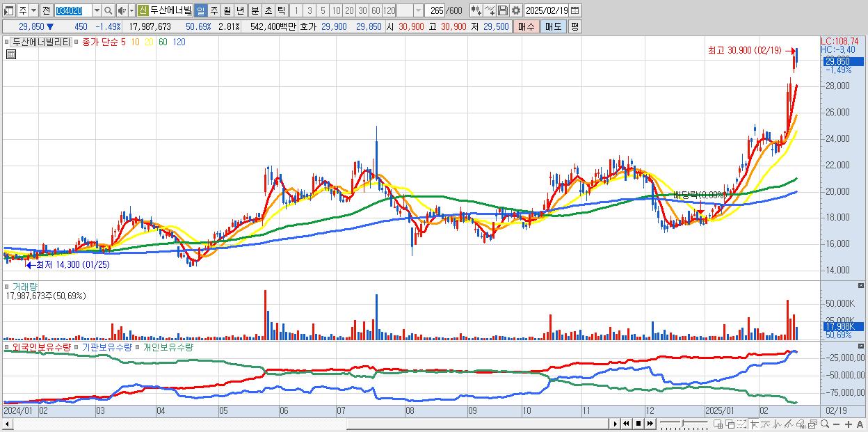
Task: Click the add-chart-window icon at bottom
Action: tap(718, 424)
